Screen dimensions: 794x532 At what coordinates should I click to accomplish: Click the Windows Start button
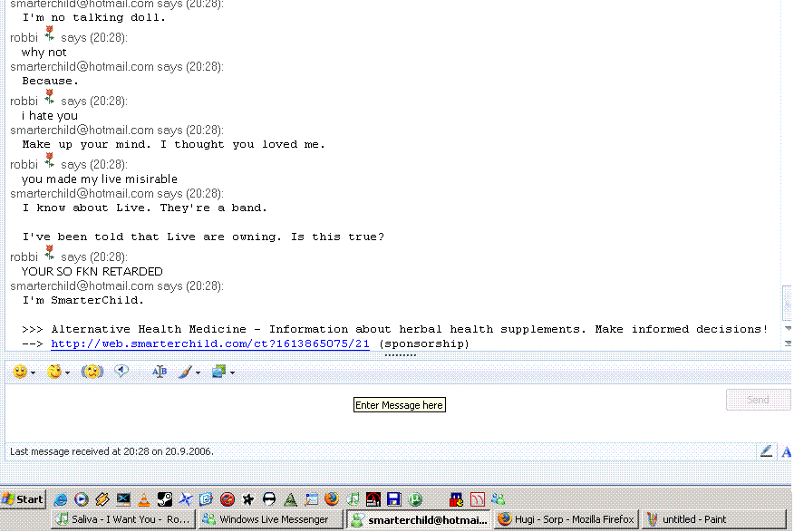coord(23,499)
